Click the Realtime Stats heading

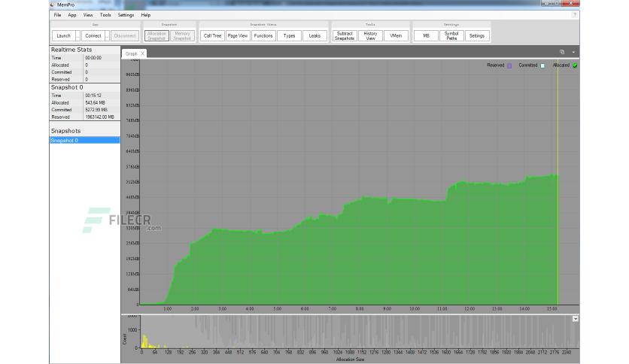(x=71, y=50)
